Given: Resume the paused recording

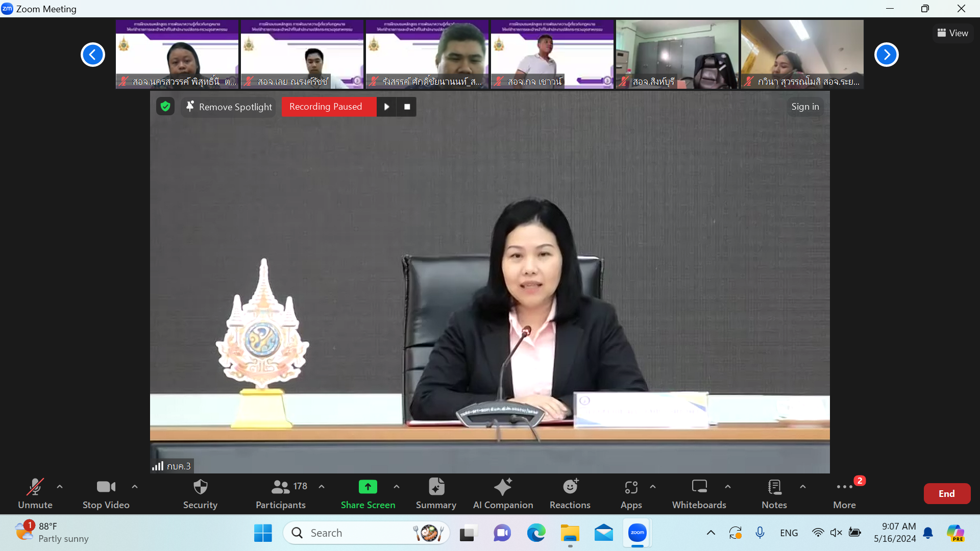Looking at the screenshot, I should [x=386, y=107].
